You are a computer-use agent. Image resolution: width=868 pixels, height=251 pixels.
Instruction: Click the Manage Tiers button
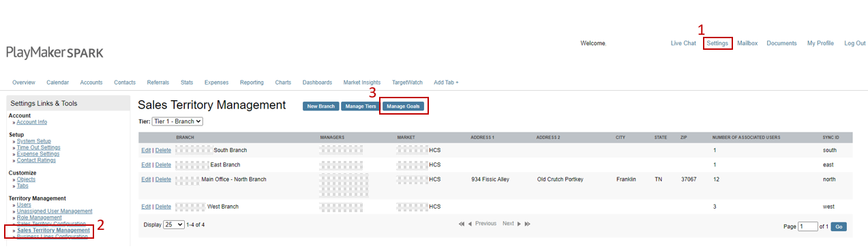(x=360, y=106)
